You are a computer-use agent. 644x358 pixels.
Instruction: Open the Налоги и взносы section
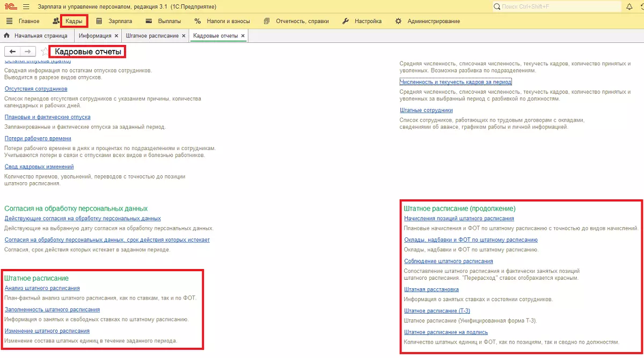coord(228,21)
